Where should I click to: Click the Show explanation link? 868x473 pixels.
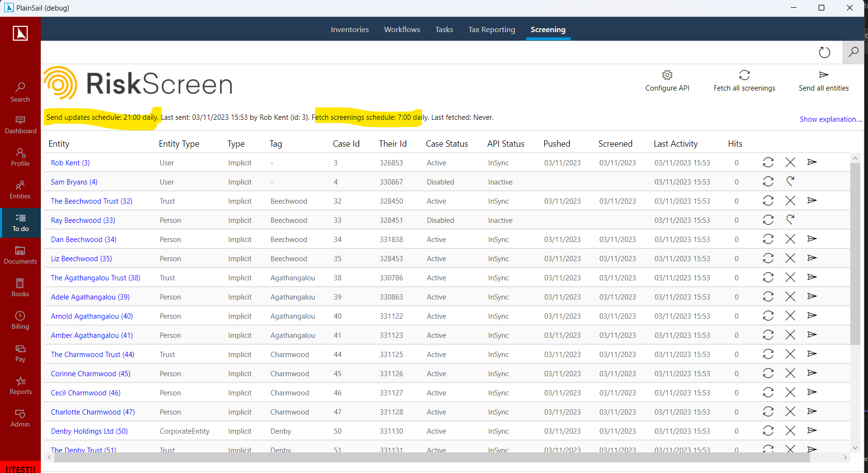coord(831,119)
